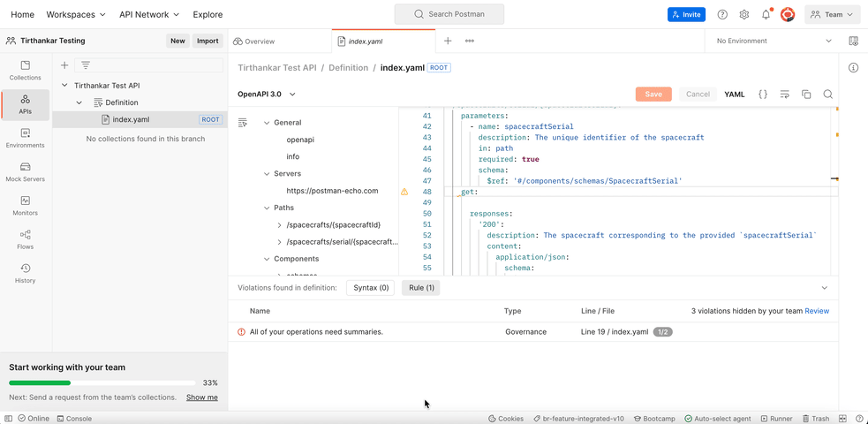This screenshot has width=868, height=424.
Task: Click the sidebar search input field
Action: pos(149,65)
